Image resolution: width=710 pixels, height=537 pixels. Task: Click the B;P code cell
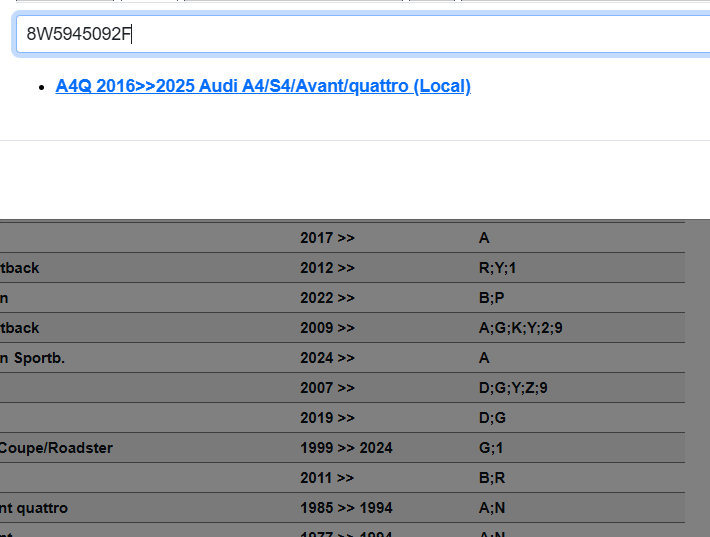(x=491, y=298)
